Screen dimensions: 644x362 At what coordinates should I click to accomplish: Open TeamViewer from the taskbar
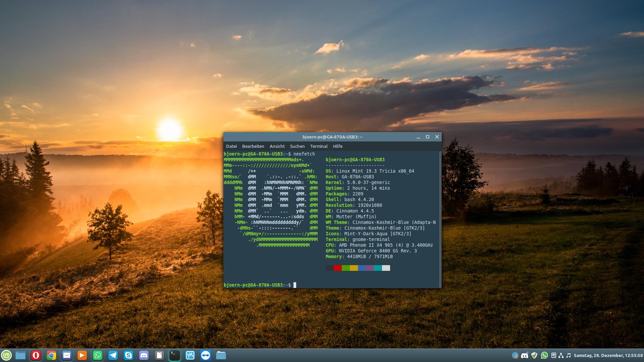click(x=206, y=355)
